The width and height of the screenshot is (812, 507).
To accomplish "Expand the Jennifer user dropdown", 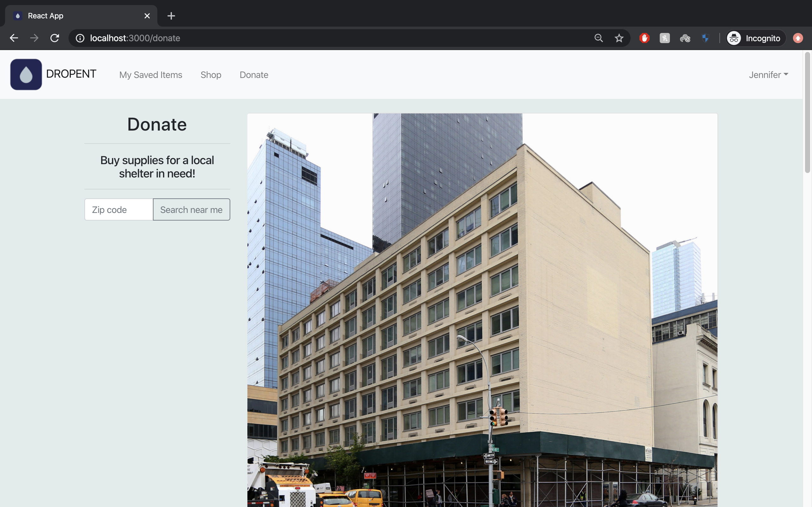I will (x=768, y=75).
